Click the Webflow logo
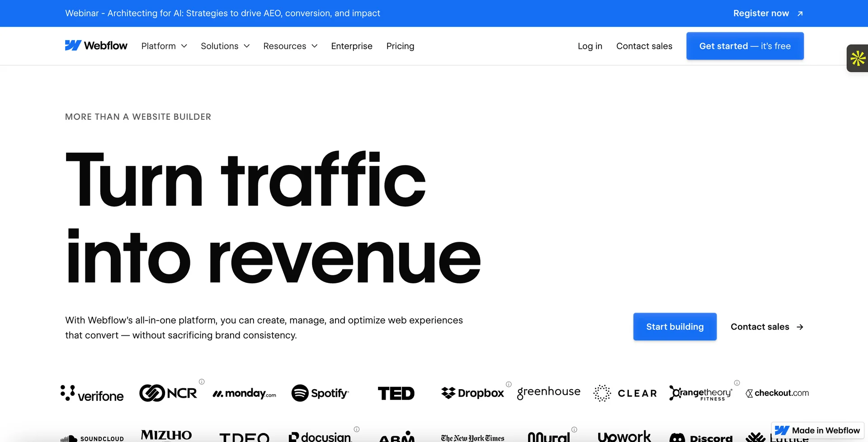This screenshot has height=442, width=868. pos(96,46)
